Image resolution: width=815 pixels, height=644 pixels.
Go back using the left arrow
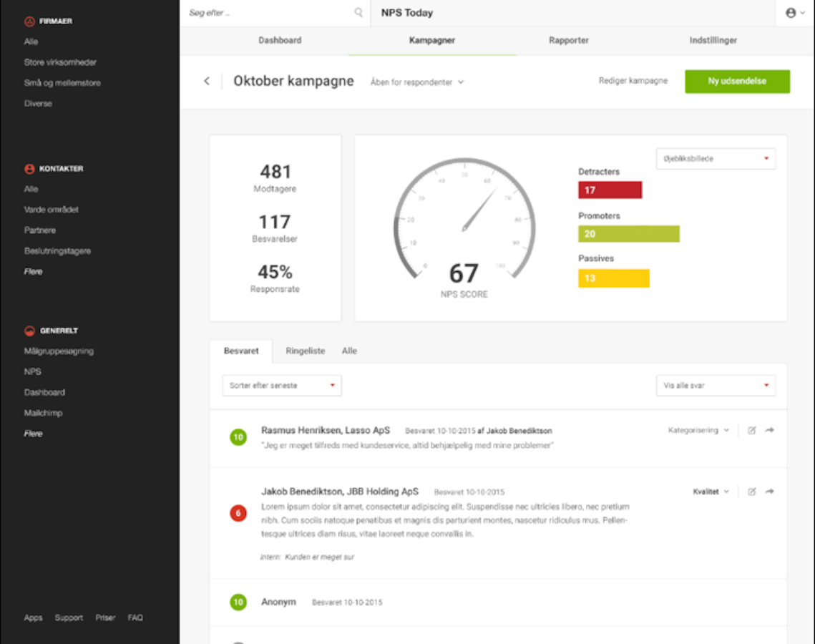(207, 82)
